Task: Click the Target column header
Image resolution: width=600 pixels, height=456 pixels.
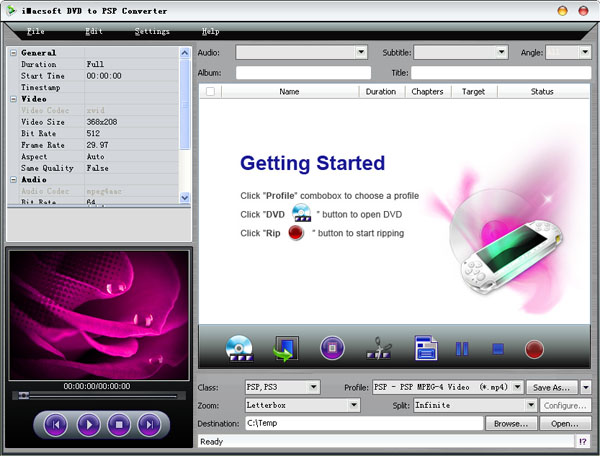Action: point(474,91)
